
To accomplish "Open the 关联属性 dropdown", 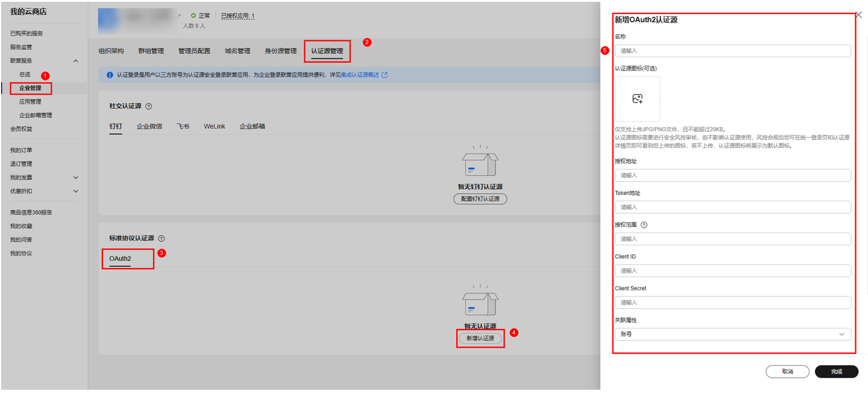I will (x=732, y=334).
